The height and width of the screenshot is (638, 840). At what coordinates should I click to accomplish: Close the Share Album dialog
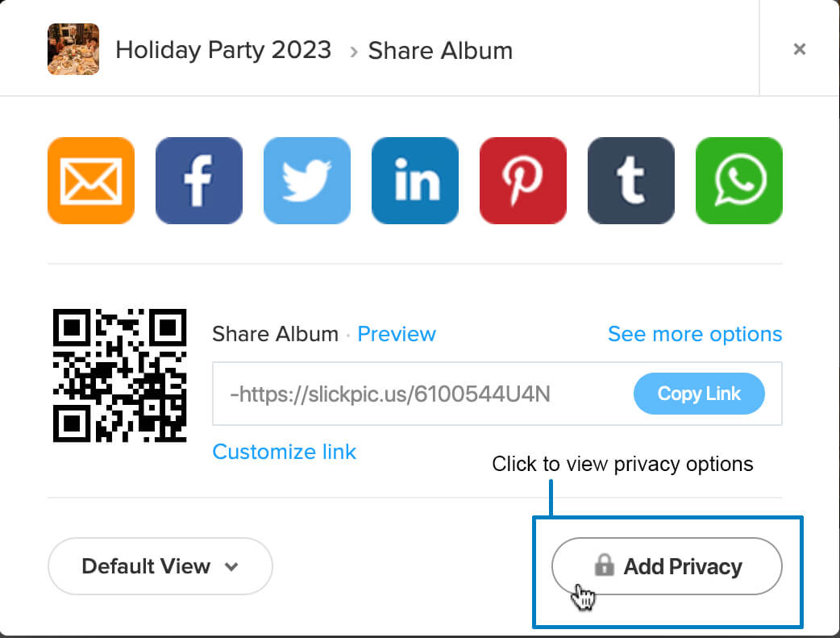[x=800, y=49]
